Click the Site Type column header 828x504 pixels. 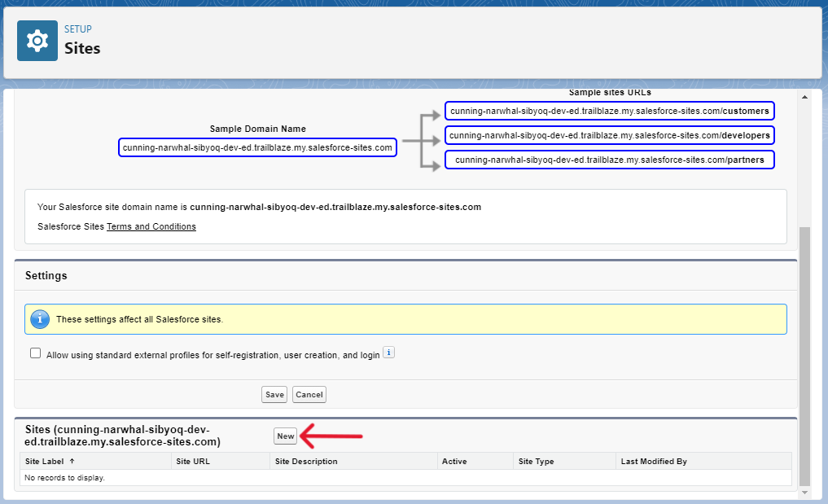click(x=536, y=461)
